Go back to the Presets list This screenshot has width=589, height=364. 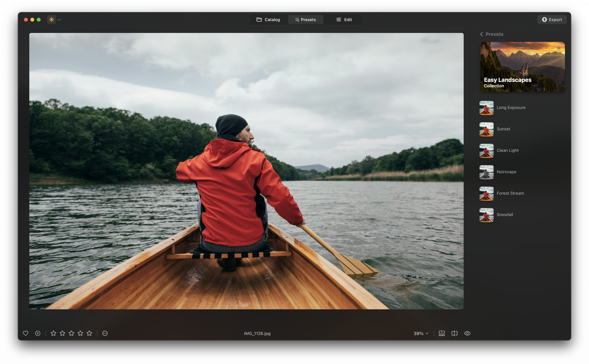pos(491,34)
